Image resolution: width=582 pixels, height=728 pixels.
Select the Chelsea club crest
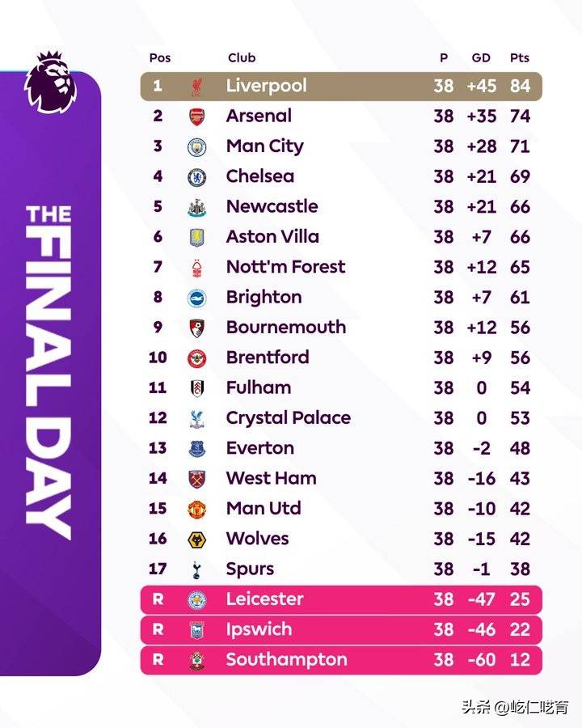[x=196, y=177]
